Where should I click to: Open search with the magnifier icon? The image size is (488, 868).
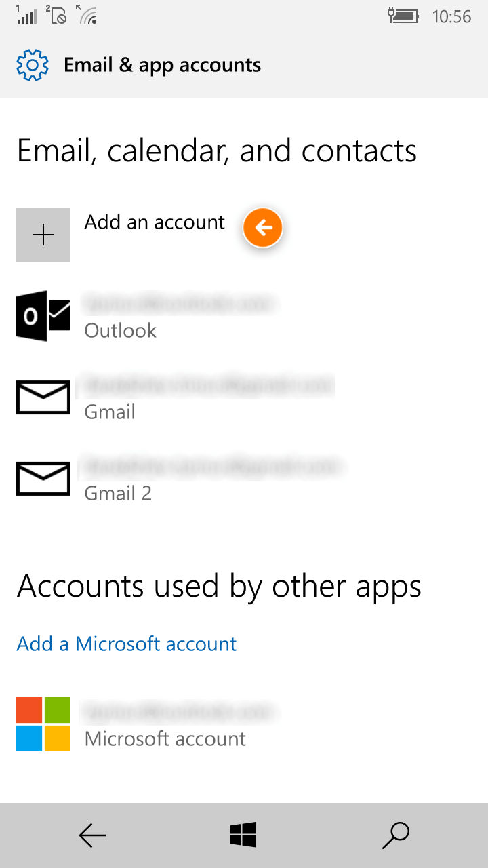(x=396, y=835)
